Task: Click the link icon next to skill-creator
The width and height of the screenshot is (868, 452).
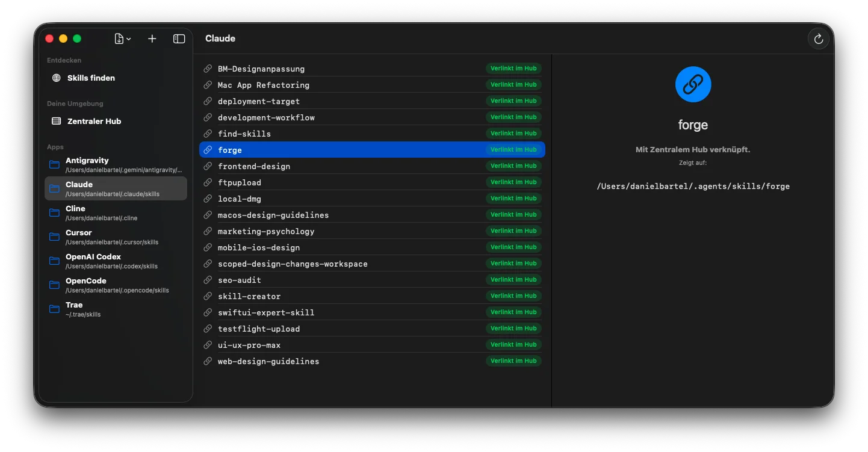Action: pos(208,296)
